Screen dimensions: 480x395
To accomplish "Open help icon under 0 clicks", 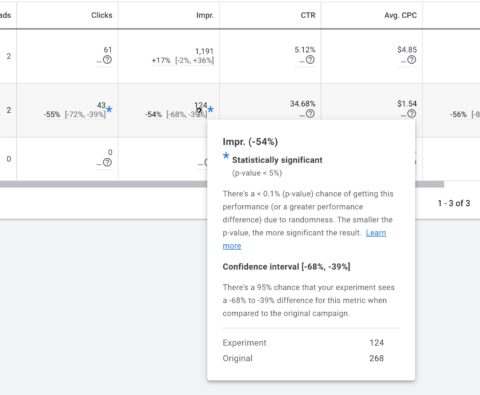I will point(107,163).
